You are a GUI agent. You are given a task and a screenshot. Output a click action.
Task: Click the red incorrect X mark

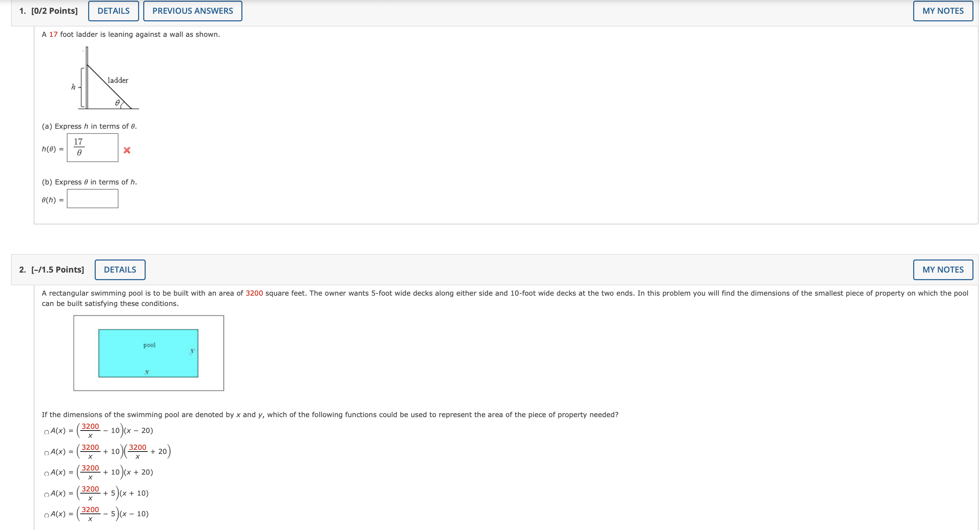tap(127, 150)
